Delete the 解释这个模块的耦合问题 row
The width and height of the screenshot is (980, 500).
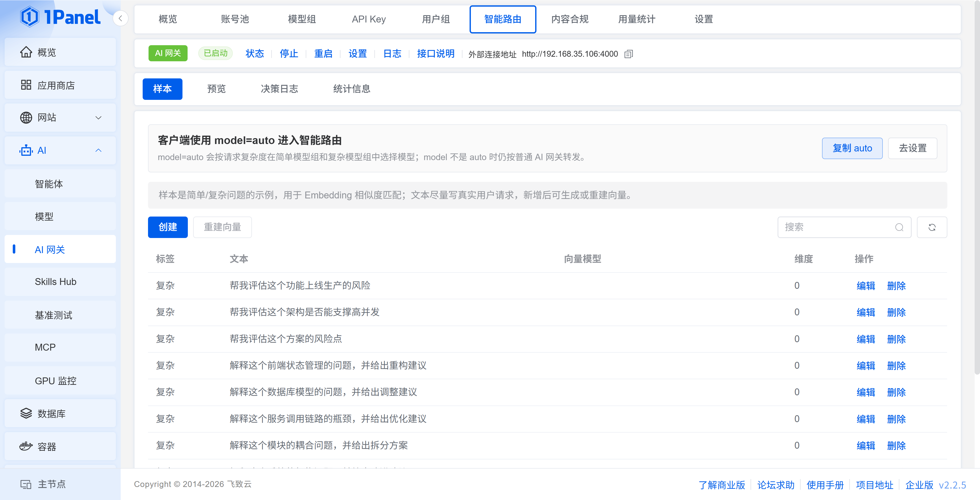pyautogui.click(x=896, y=446)
